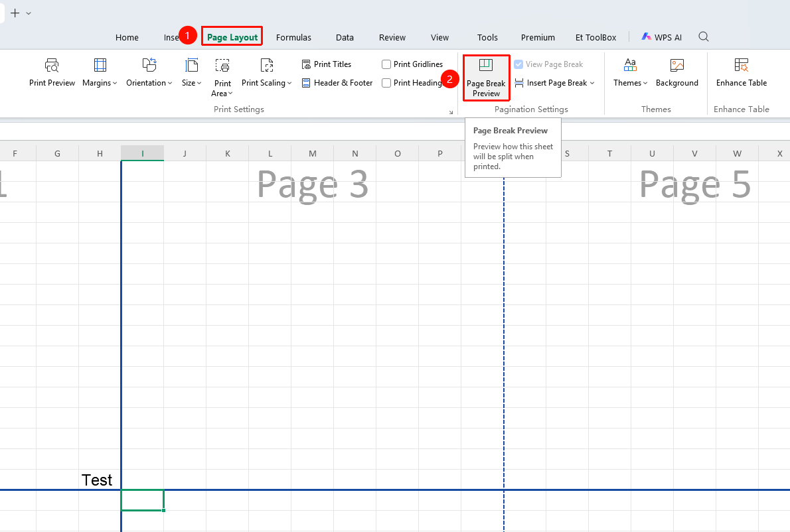Select column G header
The height and width of the screenshot is (532, 790).
tap(58, 153)
